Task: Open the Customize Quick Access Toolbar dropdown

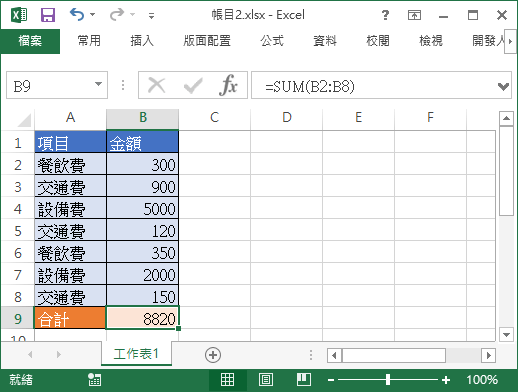Action: coord(151,16)
